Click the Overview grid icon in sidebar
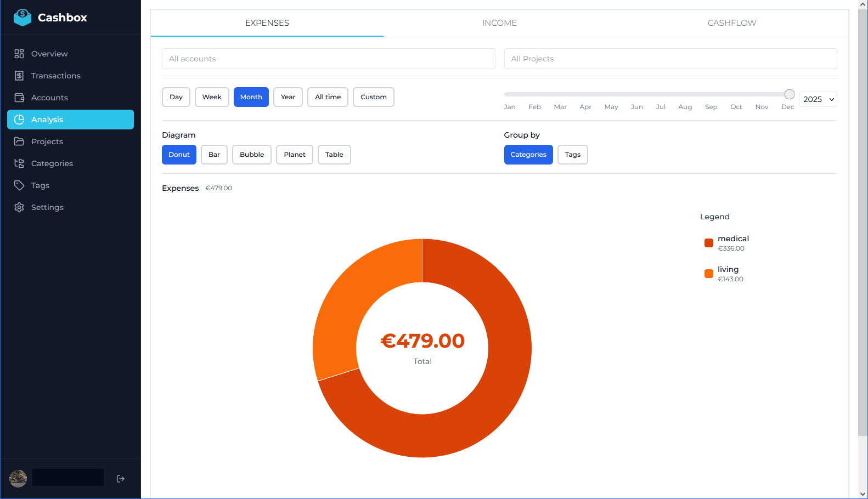The image size is (868, 499). tap(19, 54)
